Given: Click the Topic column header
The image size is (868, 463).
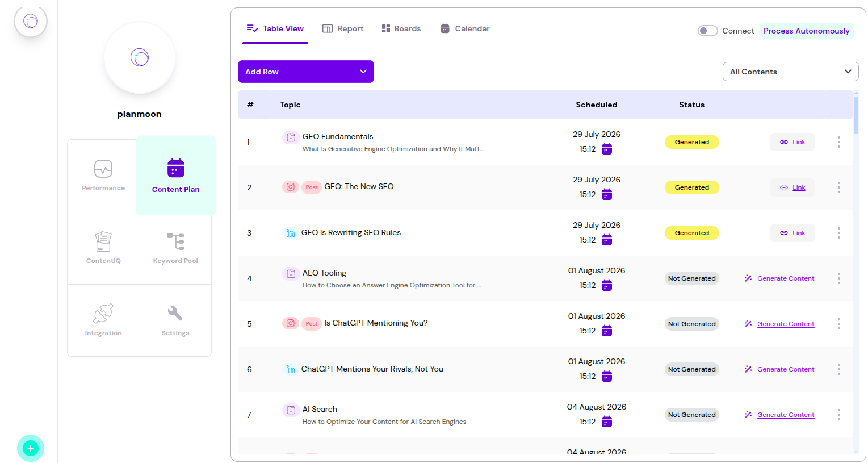Looking at the screenshot, I should point(290,105).
